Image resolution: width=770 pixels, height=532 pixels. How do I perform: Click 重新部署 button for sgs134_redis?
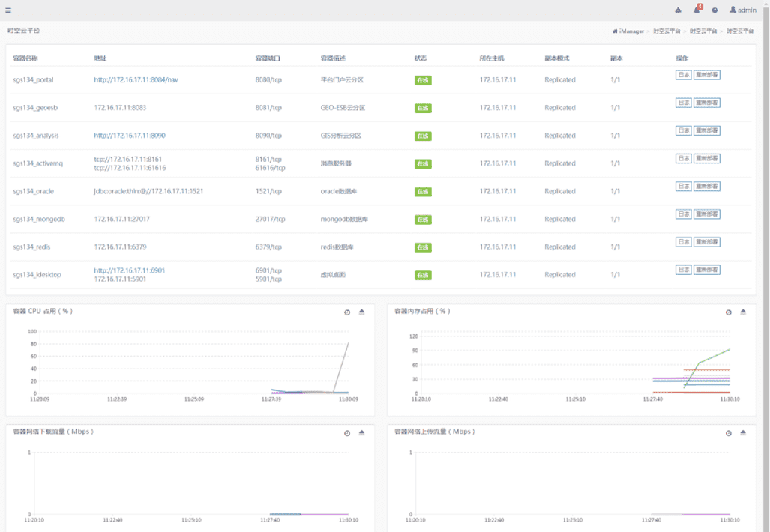coord(706,242)
